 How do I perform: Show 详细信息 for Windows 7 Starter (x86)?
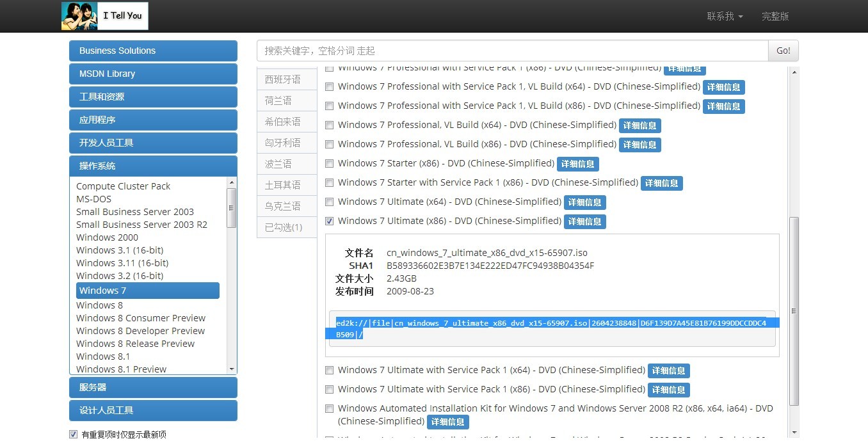point(577,164)
